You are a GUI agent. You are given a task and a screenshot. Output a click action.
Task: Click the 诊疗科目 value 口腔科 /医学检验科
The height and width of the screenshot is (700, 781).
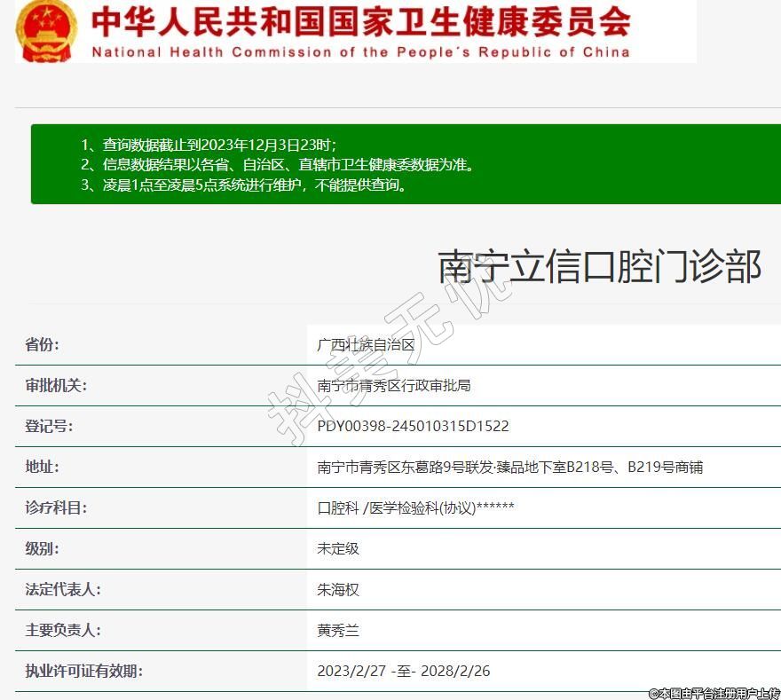click(x=415, y=508)
